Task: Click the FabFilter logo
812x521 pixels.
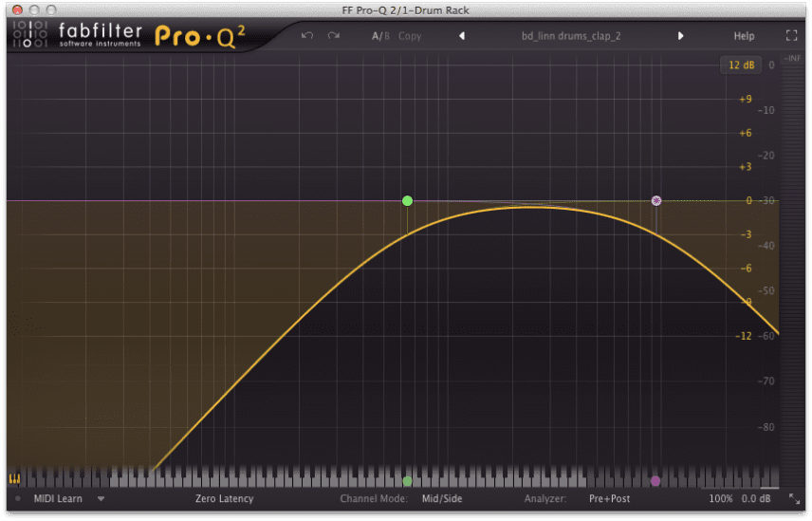Action: [77, 35]
